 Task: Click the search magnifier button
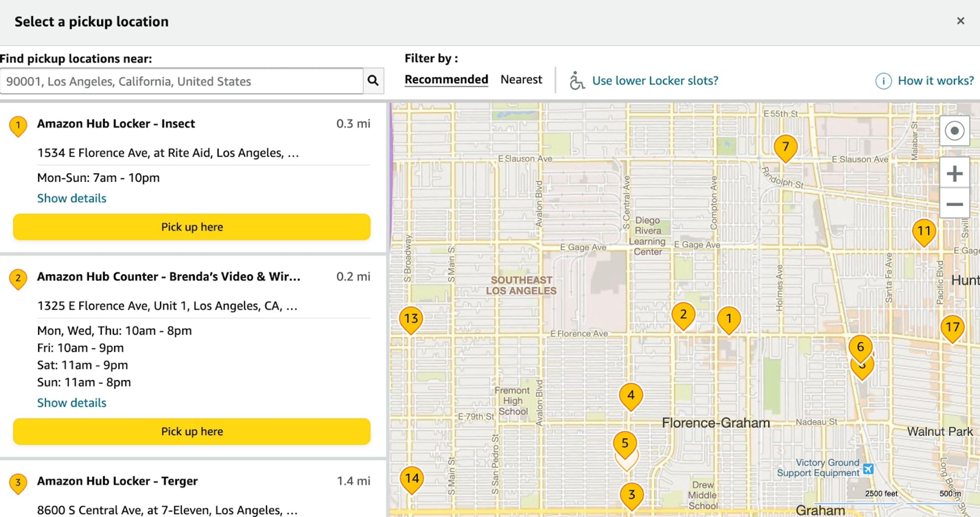coord(373,81)
